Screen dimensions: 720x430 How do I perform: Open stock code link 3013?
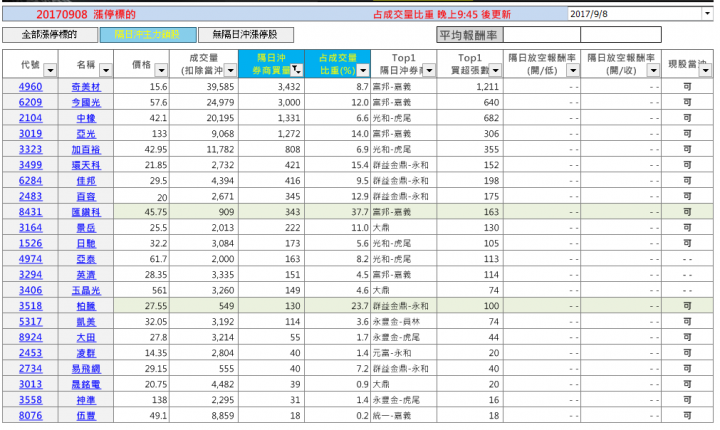[30, 384]
